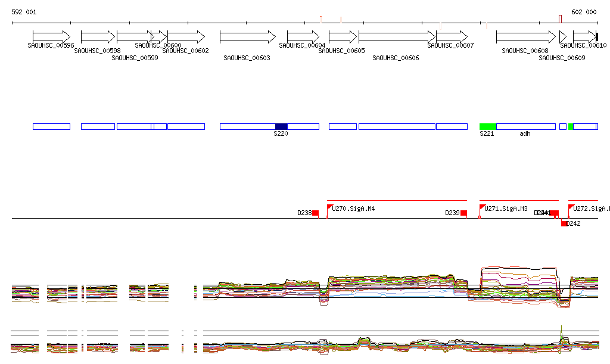Select the long SAOUHSC_00606 gene arrow
610x364 pixels.
tap(397, 37)
